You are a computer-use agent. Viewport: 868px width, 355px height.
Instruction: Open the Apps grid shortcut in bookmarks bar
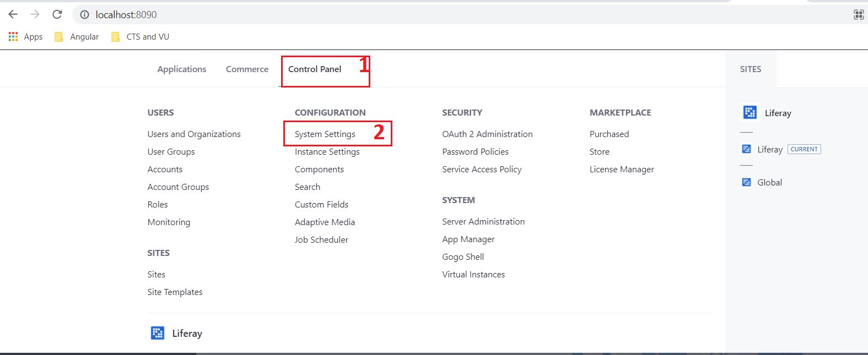point(25,37)
